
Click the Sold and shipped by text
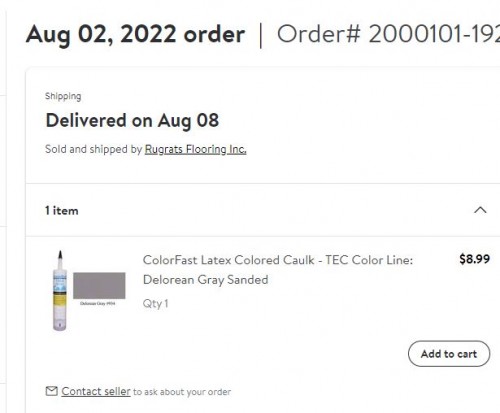94,149
